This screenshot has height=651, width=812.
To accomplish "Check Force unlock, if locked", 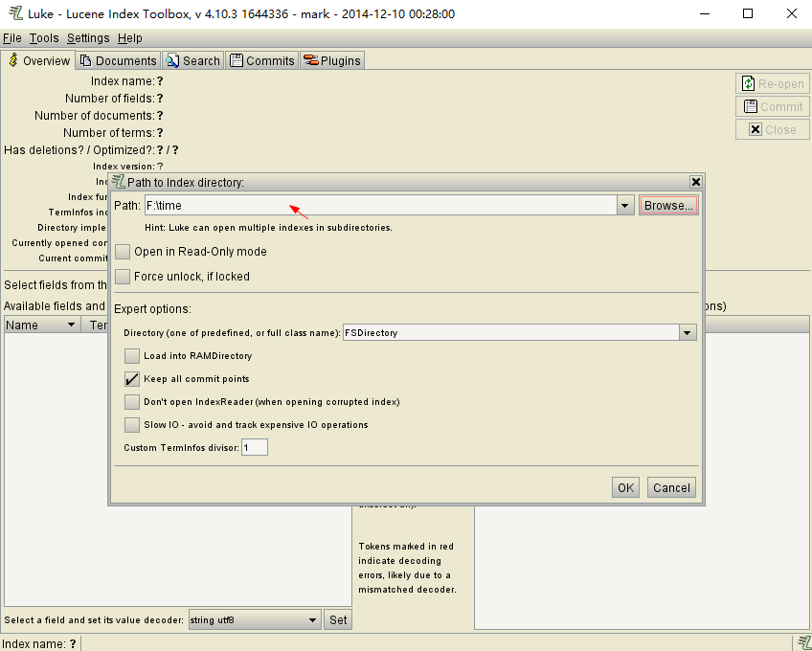I will coord(123,277).
